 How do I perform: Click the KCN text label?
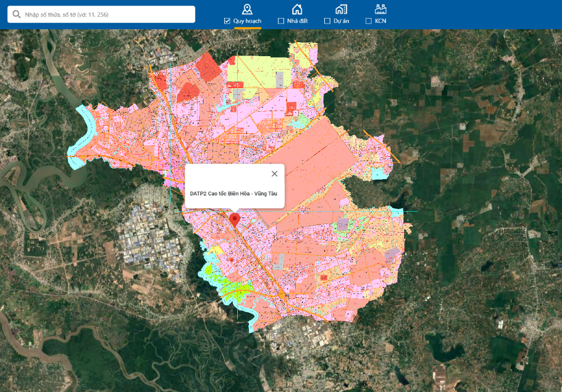click(380, 21)
